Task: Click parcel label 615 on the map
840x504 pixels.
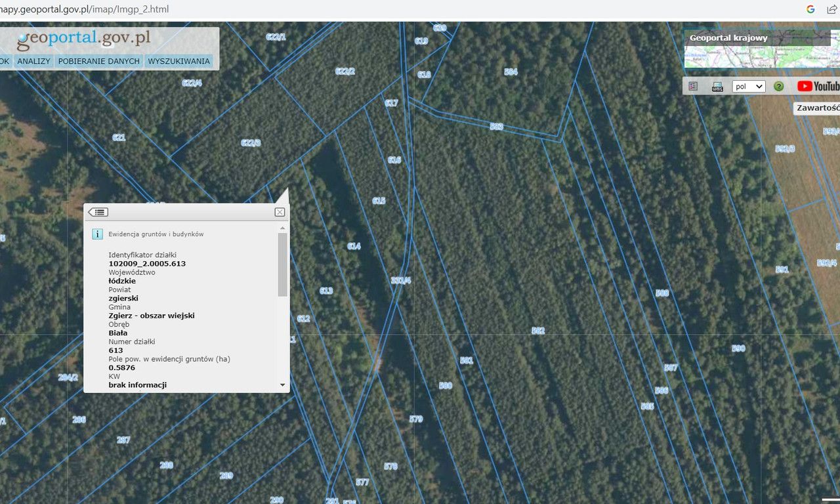Action: pos(379,201)
